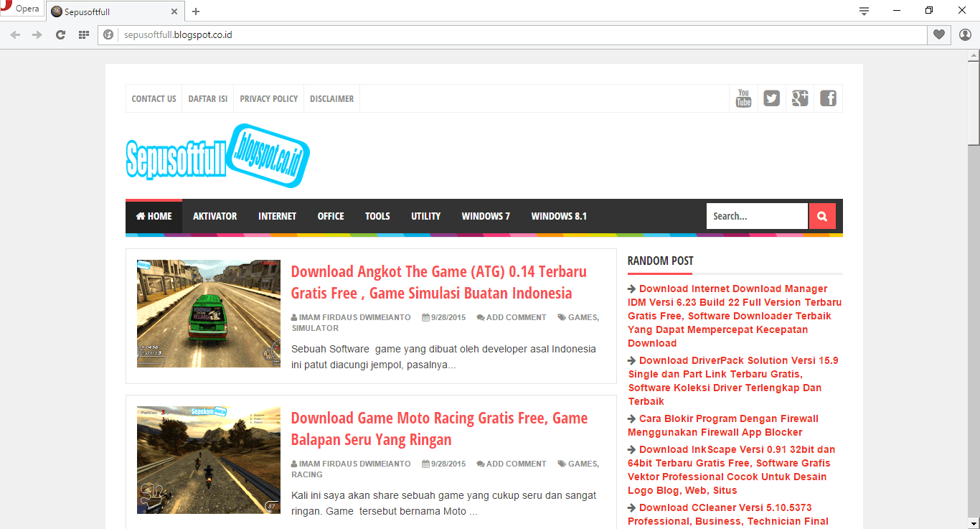Open CCleaner Versi 5.10.5373 random post
The height and width of the screenshot is (529, 980).
coord(728,514)
